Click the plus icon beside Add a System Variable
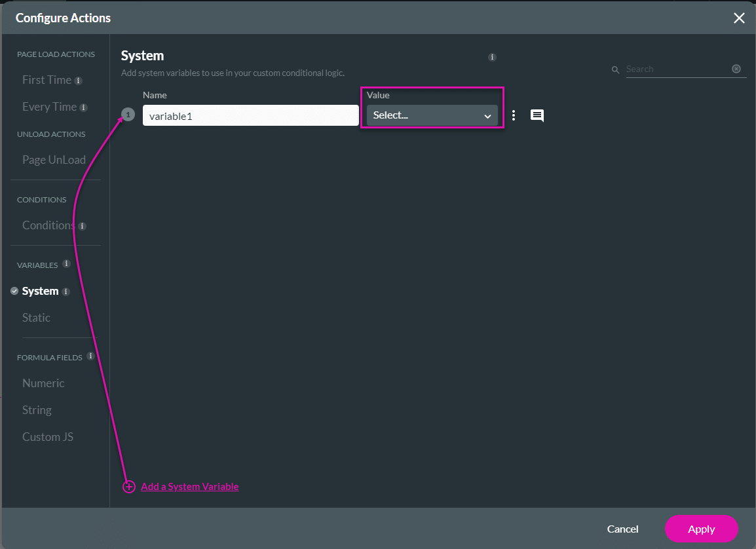The image size is (756, 549). [x=128, y=487]
